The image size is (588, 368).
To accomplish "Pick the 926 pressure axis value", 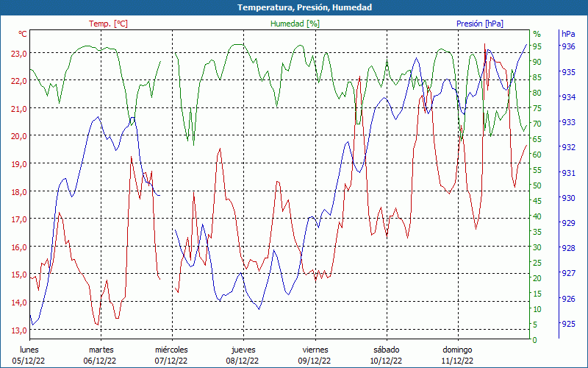I will [x=567, y=299].
